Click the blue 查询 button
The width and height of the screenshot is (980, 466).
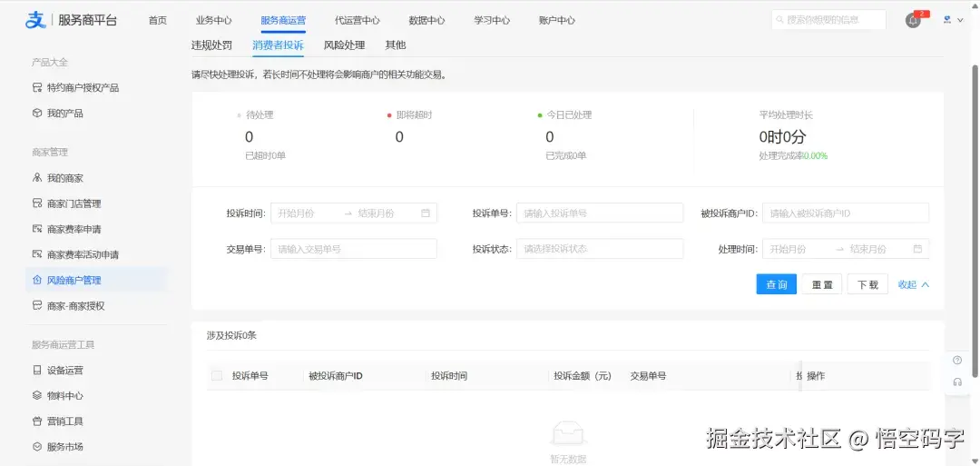(x=776, y=284)
